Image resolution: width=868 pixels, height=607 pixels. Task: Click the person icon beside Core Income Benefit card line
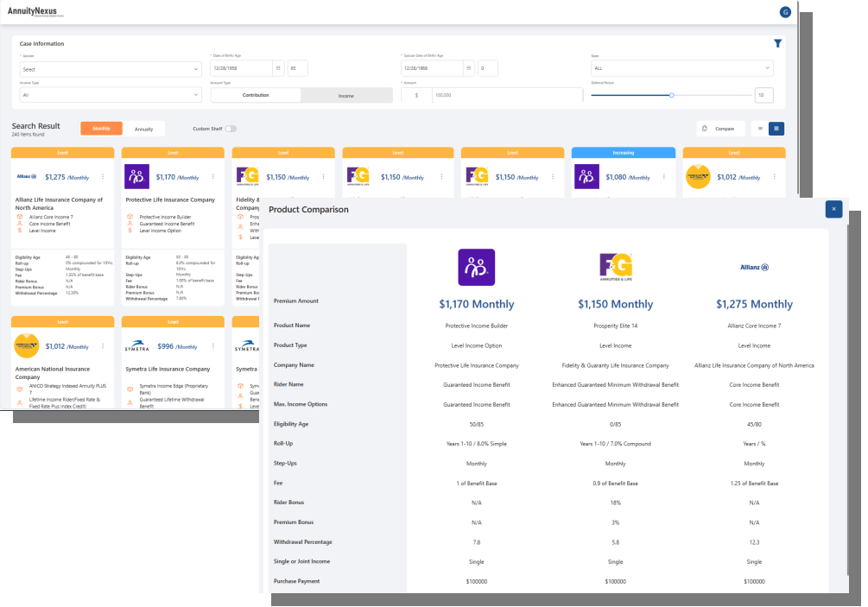tap(20, 224)
